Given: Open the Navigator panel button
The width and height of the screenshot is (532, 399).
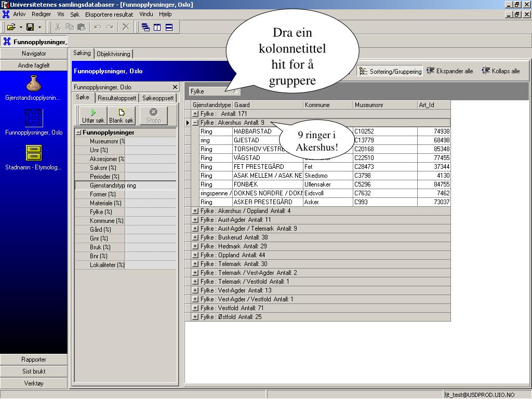Looking at the screenshot, I should tap(34, 54).
